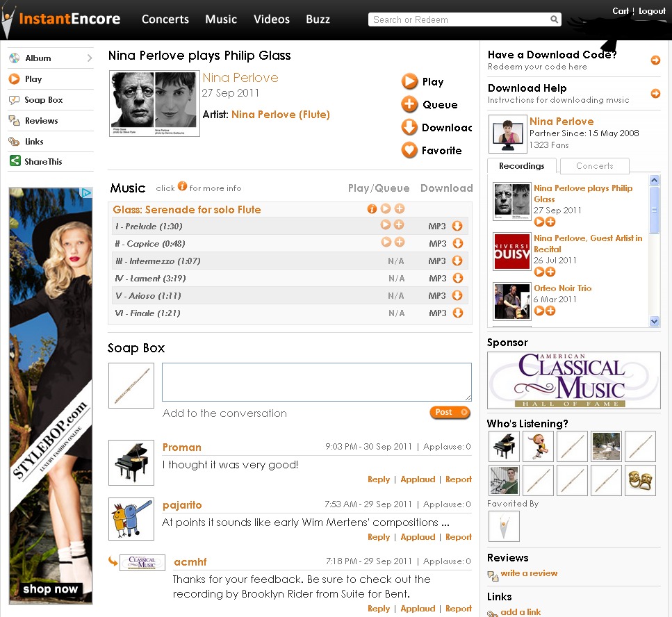Play the Prelude track
The image size is (672, 617).
pos(386,224)
